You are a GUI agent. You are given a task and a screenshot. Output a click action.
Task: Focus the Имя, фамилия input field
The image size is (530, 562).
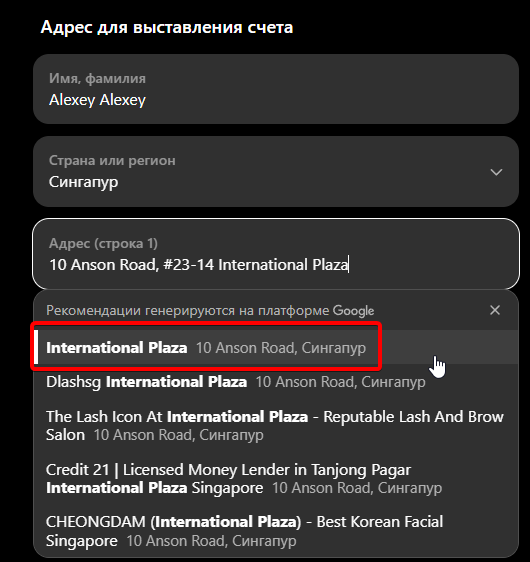click(276, 89)
